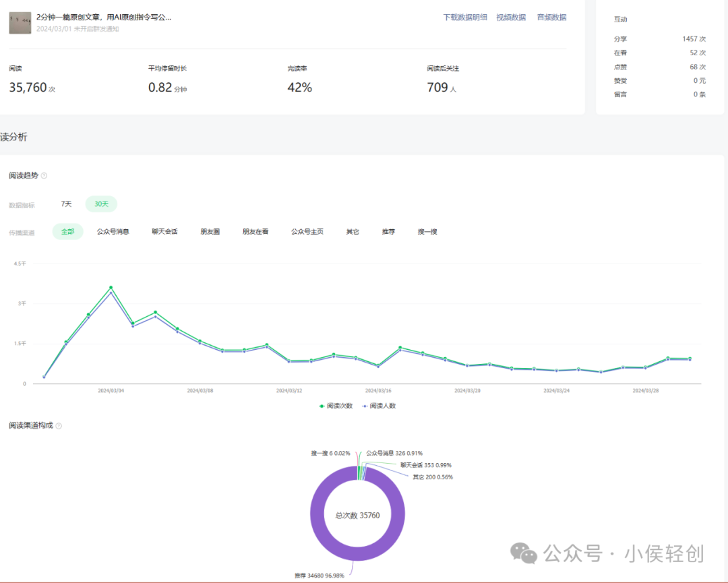Reselect the 30天 data range
The image size is (728, 583).
[x=101, y=204]
